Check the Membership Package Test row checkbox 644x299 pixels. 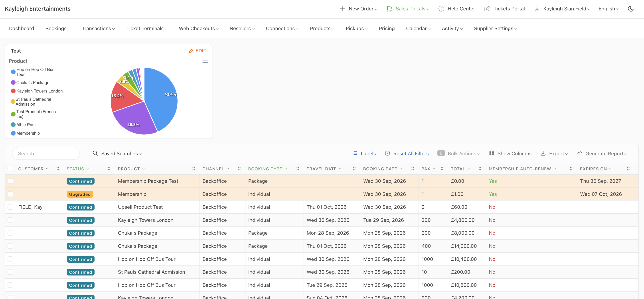[x=10, y=181]
